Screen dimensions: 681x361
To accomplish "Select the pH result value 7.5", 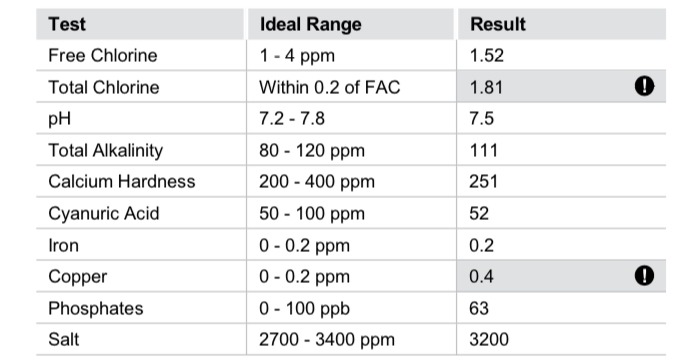I will click(x=481, y=119).
